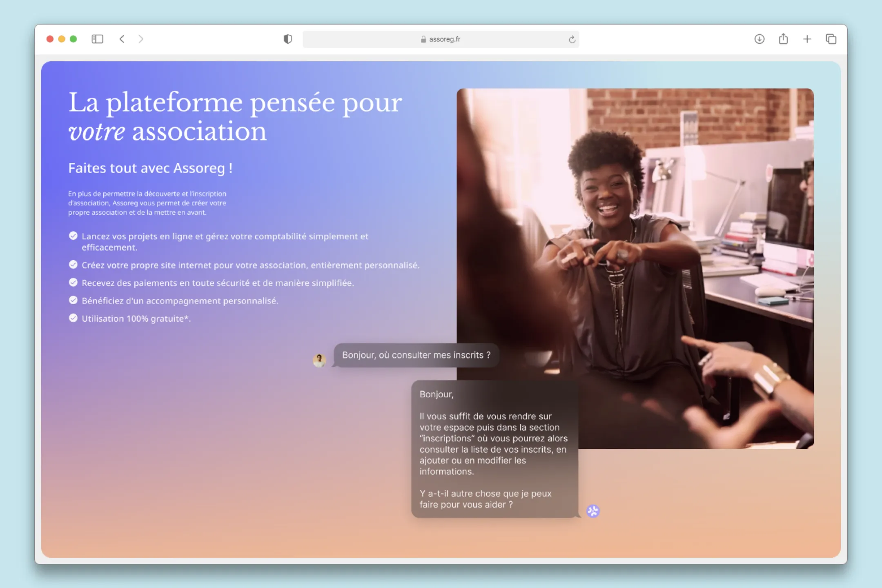Click the checkmark beside 'Lancez vos projets'
This screenshot has height=588, width=882.
click(73, 236)
